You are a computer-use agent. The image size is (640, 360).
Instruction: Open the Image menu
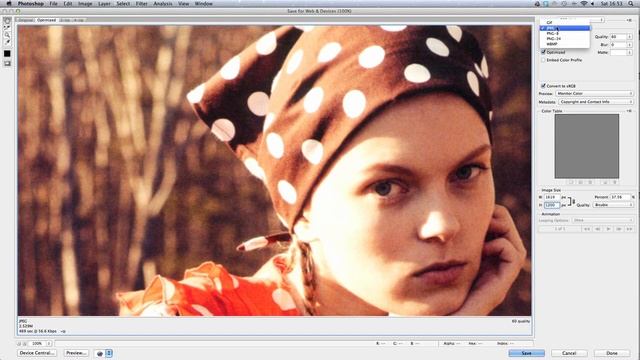(x=85, y=4)
